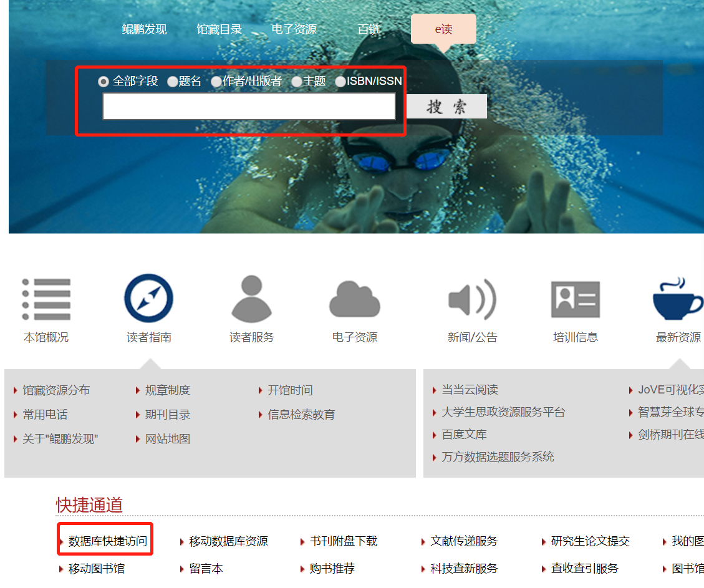The image size is (704, 588).
Task: Select the 最新资源 coffee cup icon
Action: pos(678,298)
